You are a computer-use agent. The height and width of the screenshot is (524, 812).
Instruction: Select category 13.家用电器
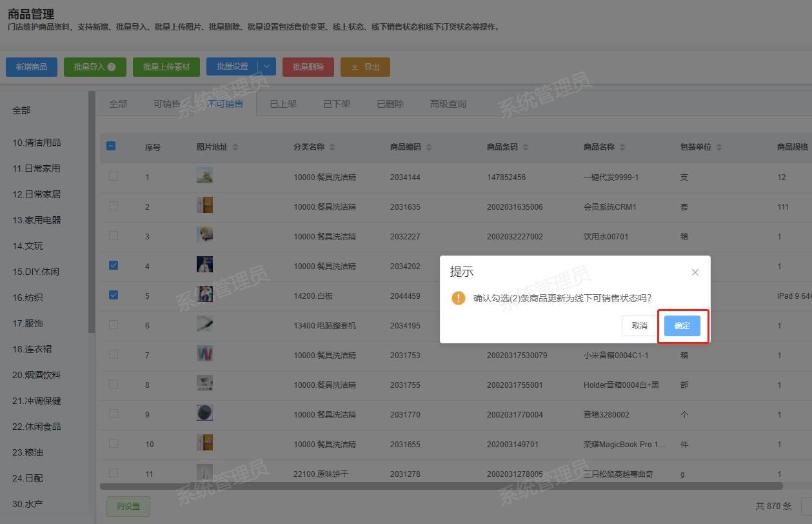pyautogui.click(x=37, y=220)
